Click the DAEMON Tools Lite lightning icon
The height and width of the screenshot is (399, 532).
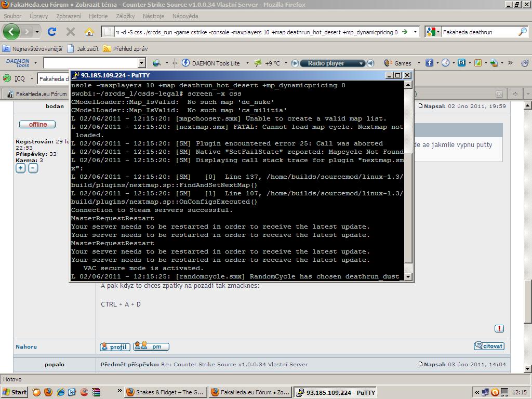[x=185, y=63]
